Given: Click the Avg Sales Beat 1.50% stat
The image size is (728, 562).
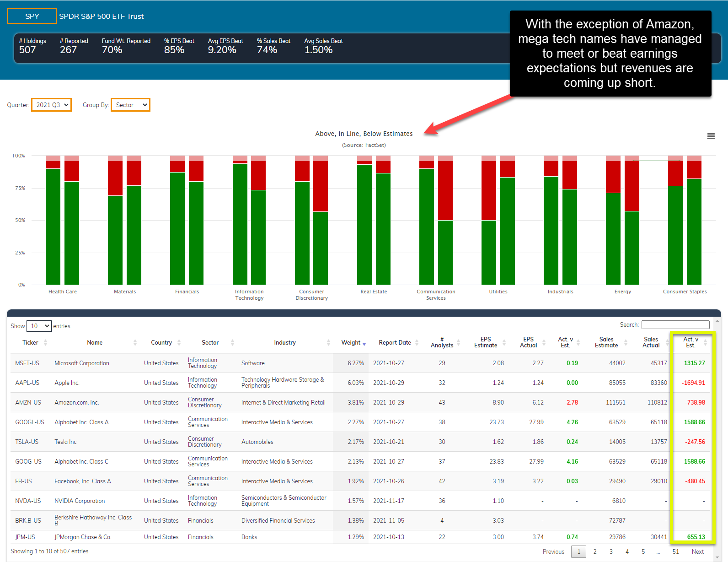Looking at the screenshot, I should [323, 46].
